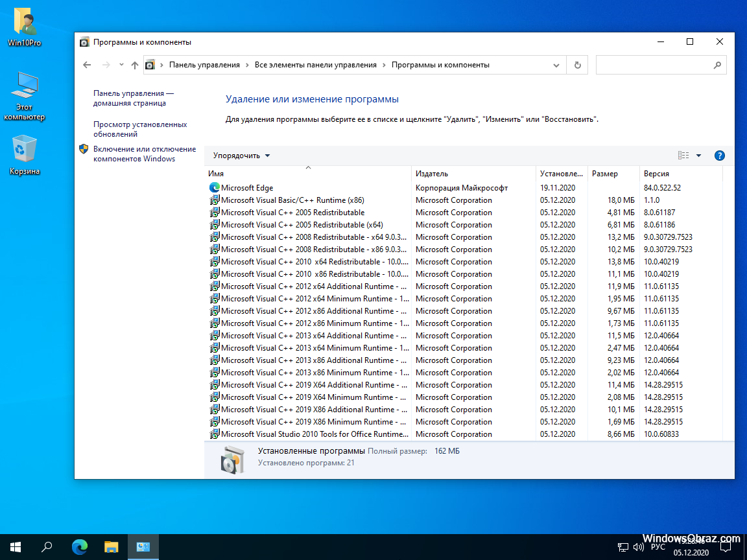
Task: Click Control Panel taskbar button
Action: point(143,547)
